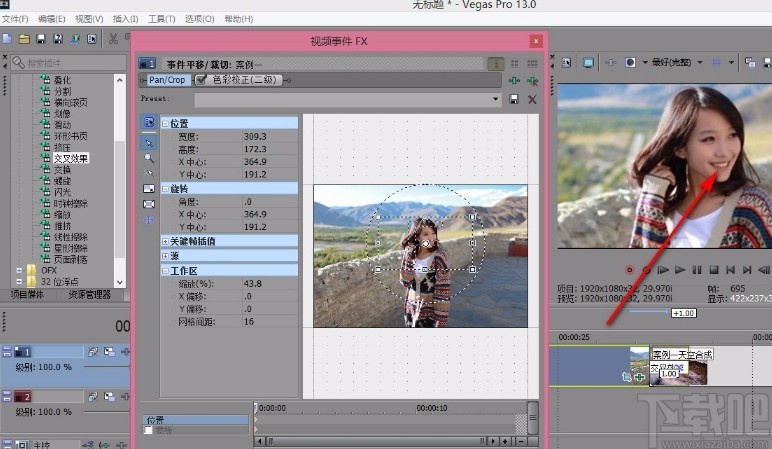Open the 插入(I) menu
Viewport: 772px width, 449px height.
point(126,19)
